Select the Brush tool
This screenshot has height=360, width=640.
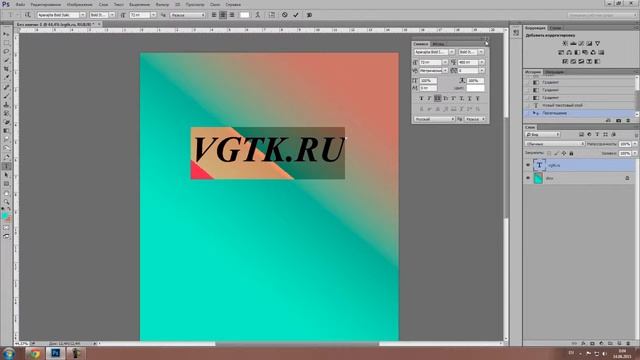tap(6, 96)
